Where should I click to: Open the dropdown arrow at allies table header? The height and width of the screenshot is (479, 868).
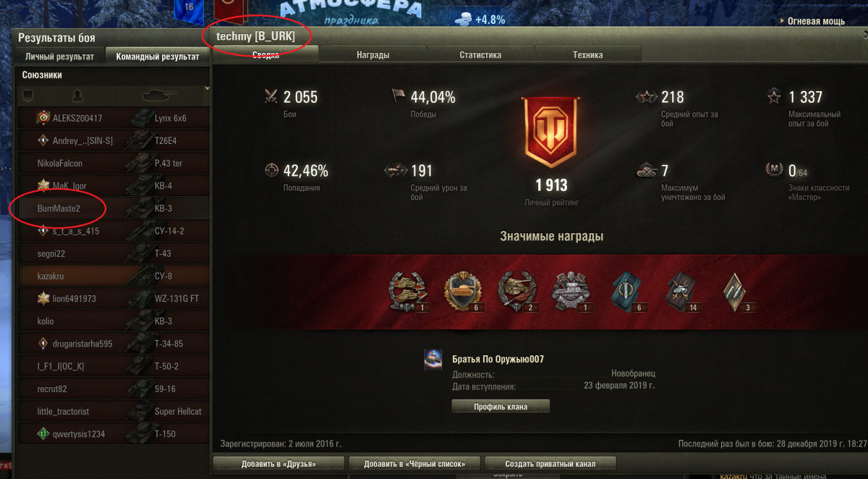click(x=207, y=88)
